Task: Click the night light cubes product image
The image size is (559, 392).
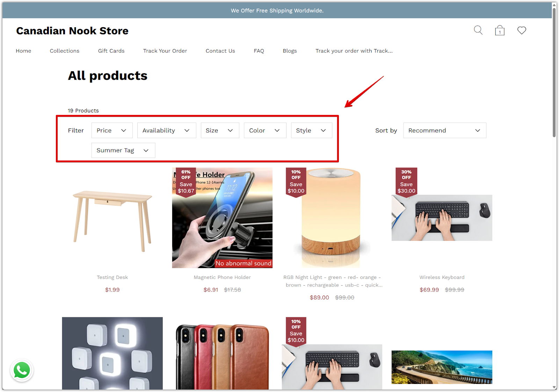Action: (112, 353)
